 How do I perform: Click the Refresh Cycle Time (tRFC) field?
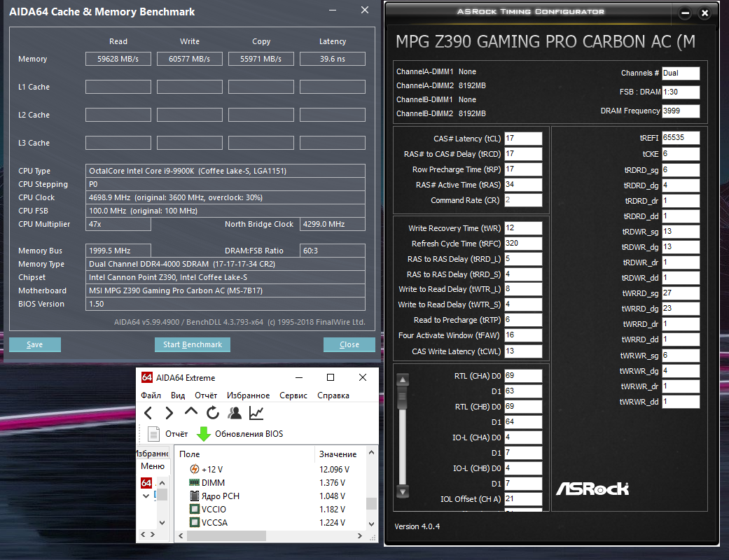523,244
